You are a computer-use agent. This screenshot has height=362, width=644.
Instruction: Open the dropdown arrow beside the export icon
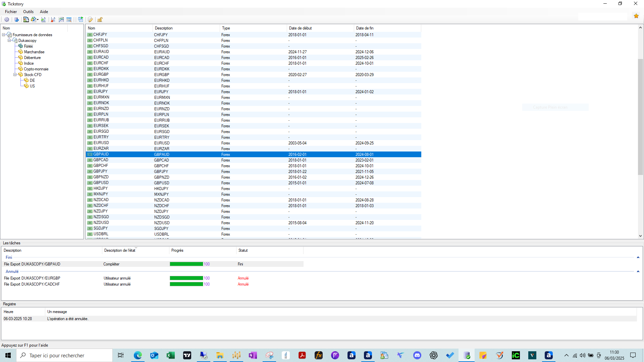tap(38, 20)
